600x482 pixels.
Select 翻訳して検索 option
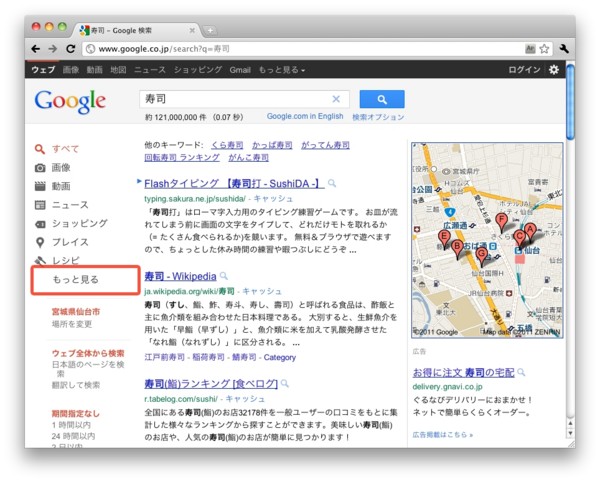pyautogui.click(x=76, y=385)
